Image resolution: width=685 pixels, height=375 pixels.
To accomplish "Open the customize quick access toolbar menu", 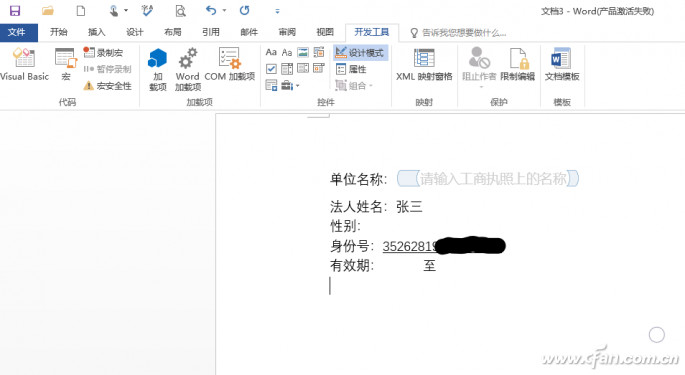I will [277, 11].
